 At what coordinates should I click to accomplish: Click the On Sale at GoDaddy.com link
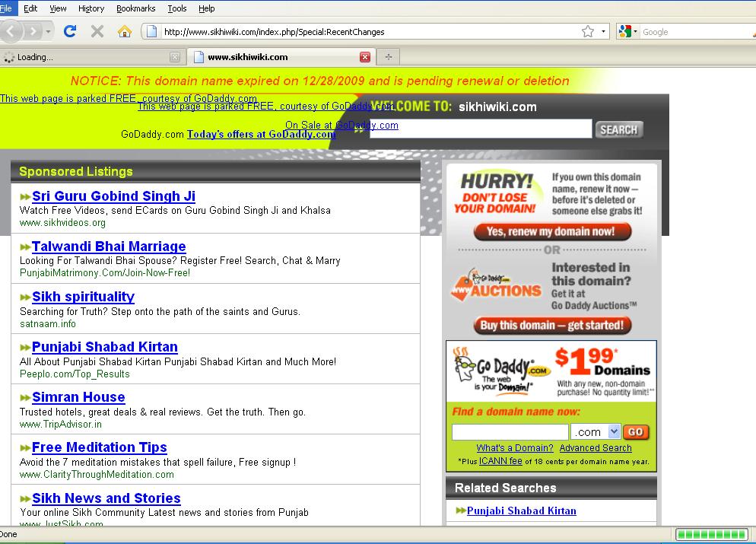pyautogui.click(x=341, y=125)
